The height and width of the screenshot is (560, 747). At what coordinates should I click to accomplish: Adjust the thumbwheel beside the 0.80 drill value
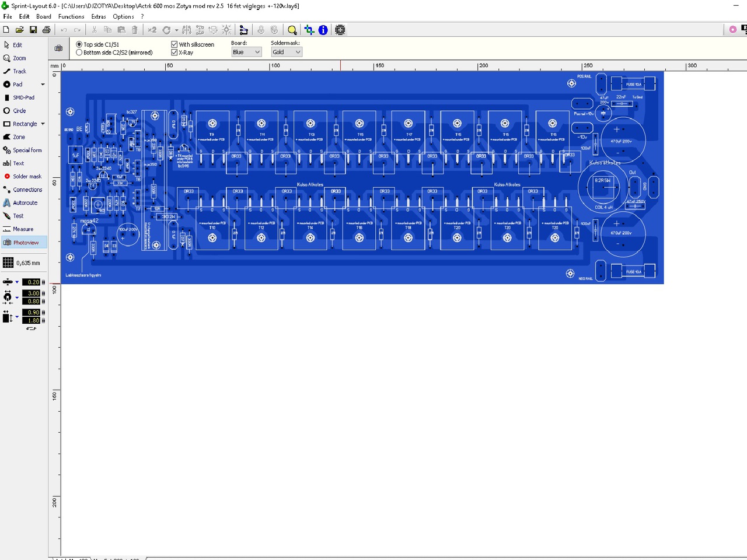[x=43, y=302]
